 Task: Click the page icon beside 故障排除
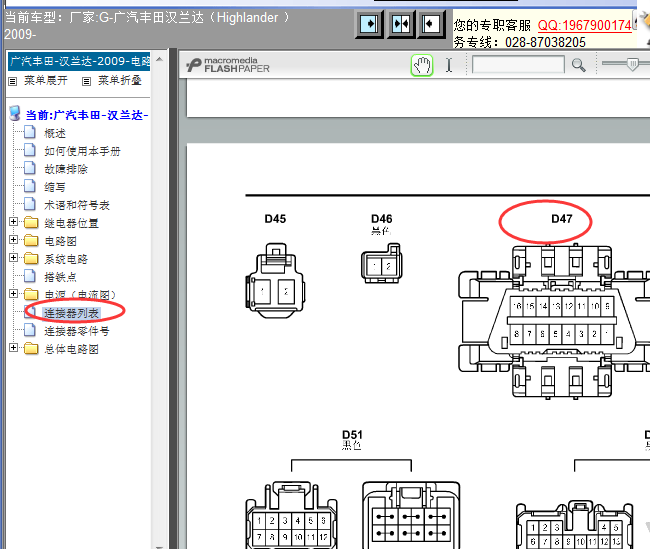click(x=29, y=168)
